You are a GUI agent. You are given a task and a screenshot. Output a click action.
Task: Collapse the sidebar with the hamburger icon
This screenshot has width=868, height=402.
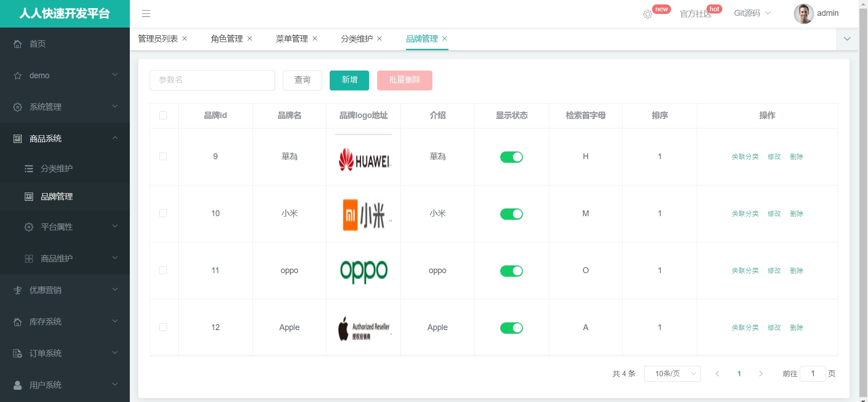pos(146,14)
